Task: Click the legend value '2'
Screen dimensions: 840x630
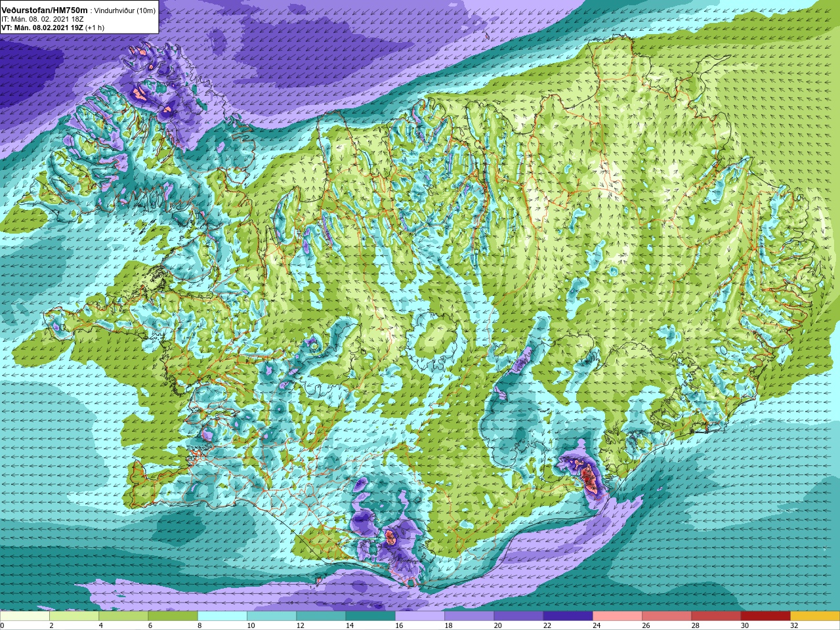Action: click(x=51, y=625)
